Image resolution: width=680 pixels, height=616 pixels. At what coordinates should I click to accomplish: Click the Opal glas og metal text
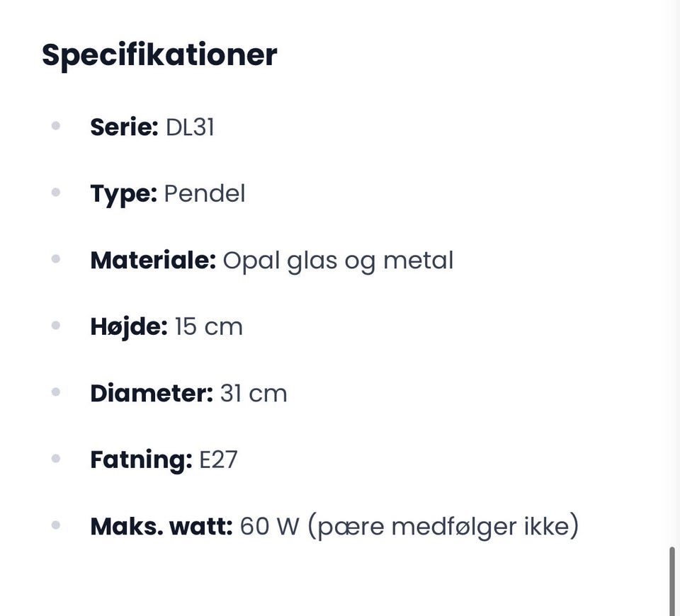pos(338,261)
